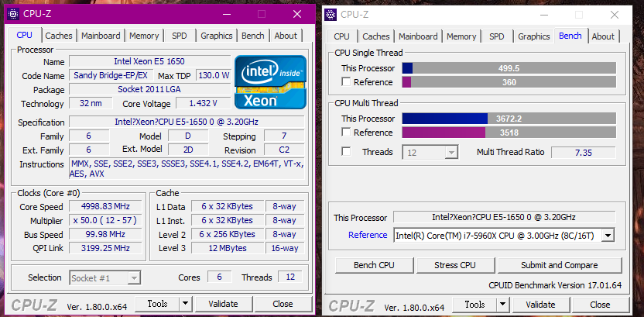644x317 pixels.
Task: Click Validate button in right window
Action: pyautogui.click(x=540, y=305)
